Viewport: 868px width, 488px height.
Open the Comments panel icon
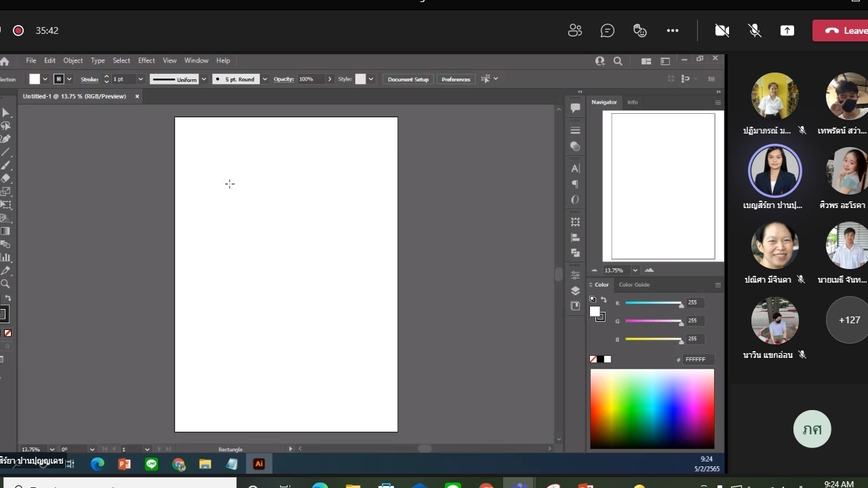575,108
